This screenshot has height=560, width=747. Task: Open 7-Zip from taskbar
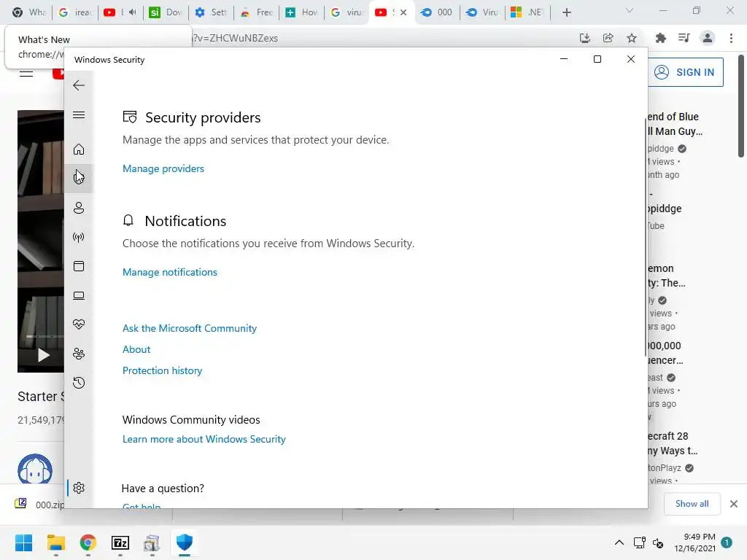(120, 542)
